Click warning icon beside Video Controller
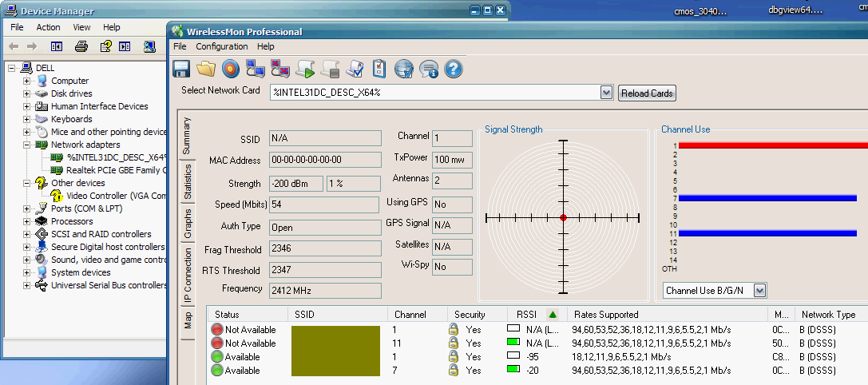 coord(57,196)
